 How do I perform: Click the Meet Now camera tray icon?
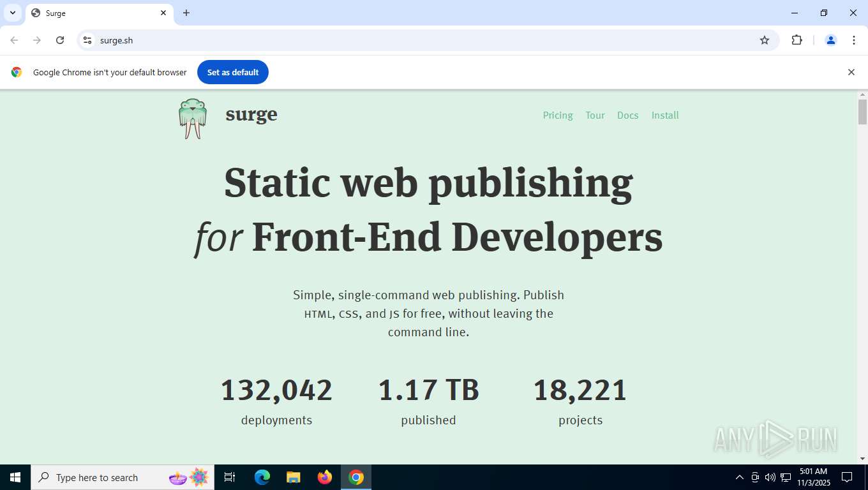tap(755, 477)
